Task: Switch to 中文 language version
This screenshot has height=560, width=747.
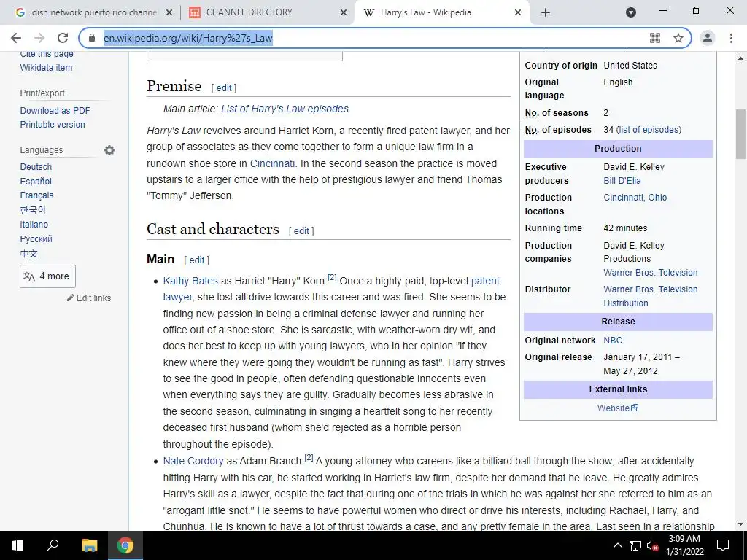Action: click(x=28, y=253)
